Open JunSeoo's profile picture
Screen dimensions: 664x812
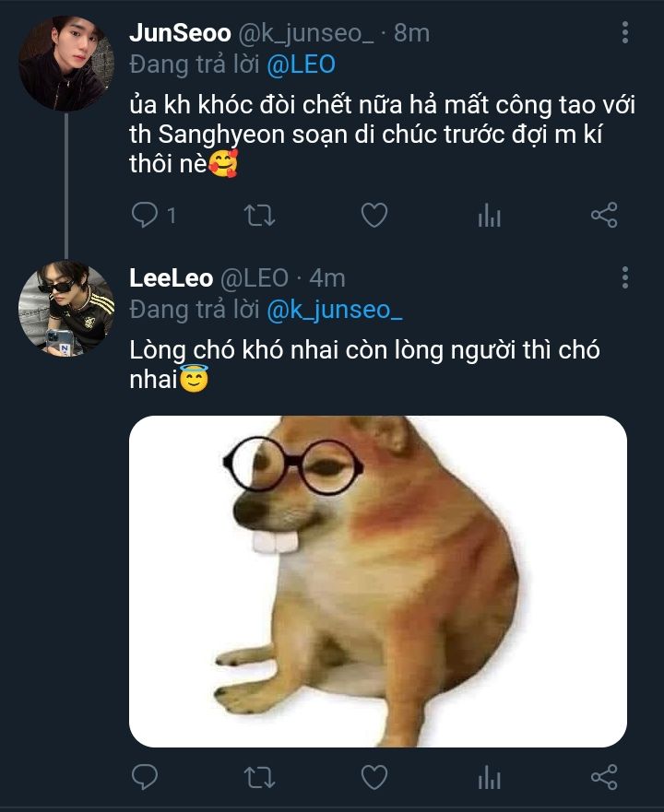[66, 63]
